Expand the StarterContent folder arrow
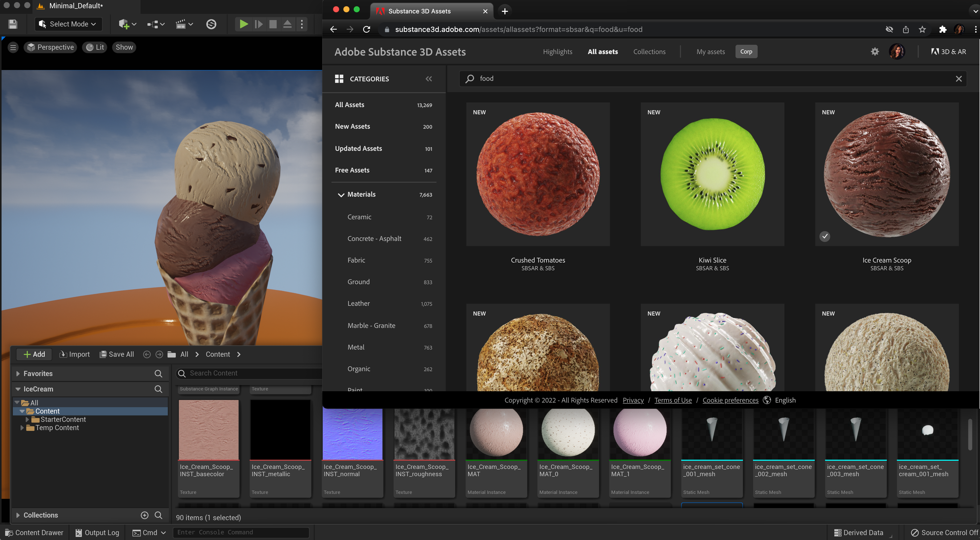Viewport: 980px width, 540px height. (x=27, y=419)
